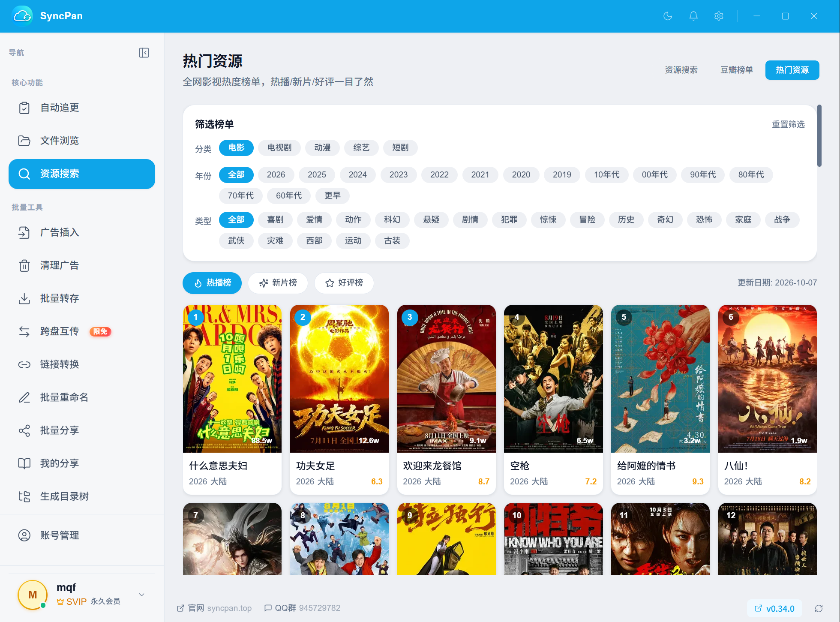Click refresh icon in status bar
This screenshot has width=840, height=622.
pyautogui.click(x=819, y=609)
